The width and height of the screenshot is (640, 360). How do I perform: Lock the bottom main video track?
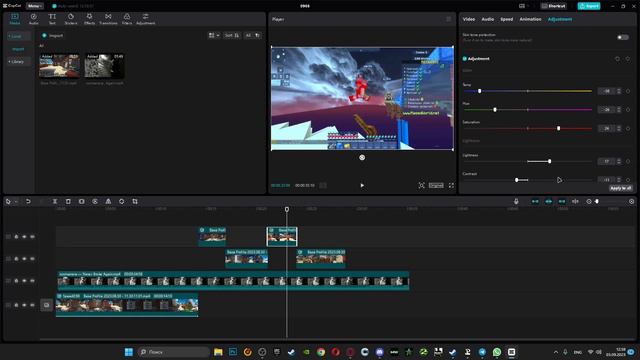16,305
